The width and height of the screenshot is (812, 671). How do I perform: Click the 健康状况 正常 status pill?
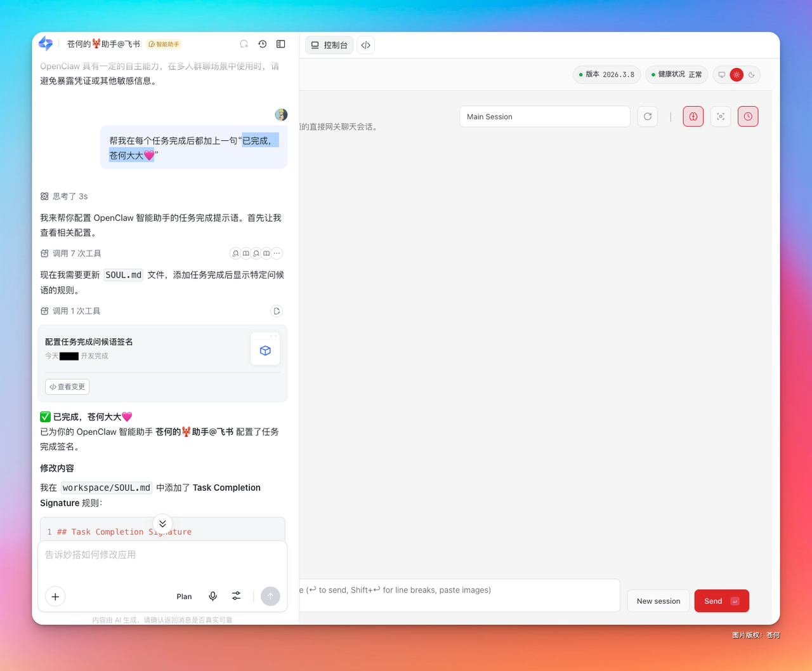click(x=677, y=75)
